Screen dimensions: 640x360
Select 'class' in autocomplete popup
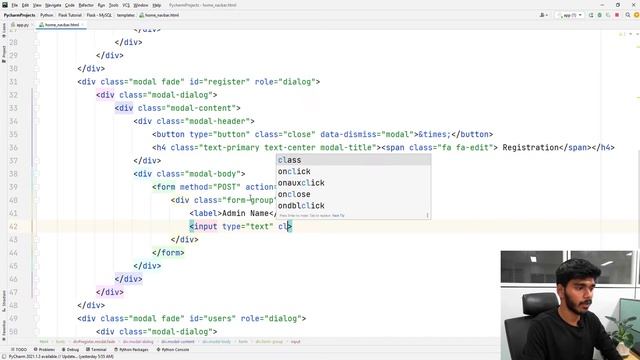[x=353, y=160]
